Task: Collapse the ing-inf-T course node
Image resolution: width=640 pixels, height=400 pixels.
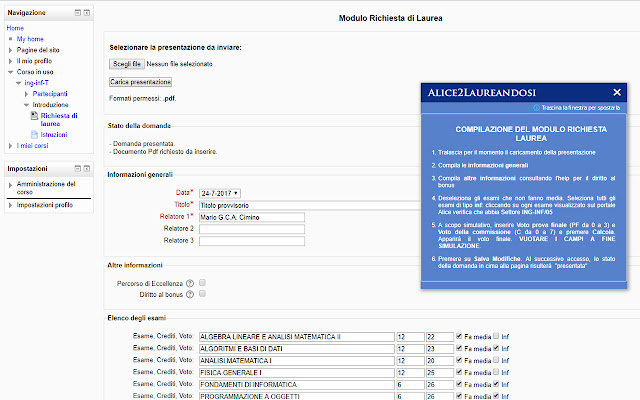Action: [18, 83]
